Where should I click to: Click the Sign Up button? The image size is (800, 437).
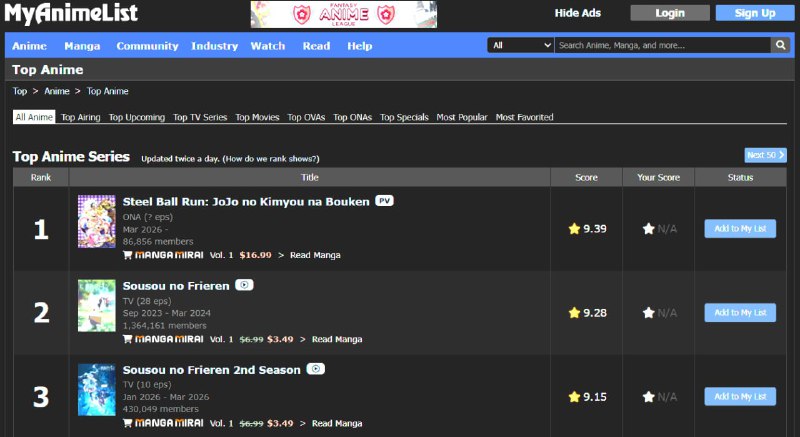(x=754, y=13)
